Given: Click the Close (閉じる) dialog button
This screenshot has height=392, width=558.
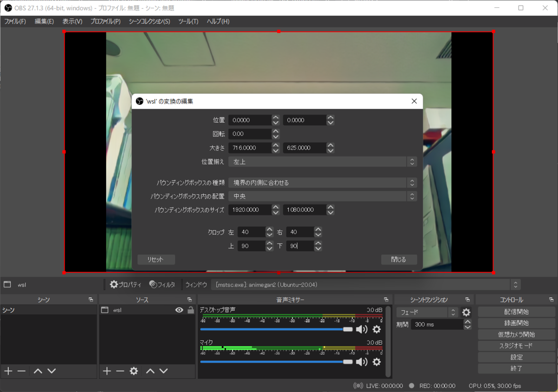Looking at the screenshot, I should (399, 260).
